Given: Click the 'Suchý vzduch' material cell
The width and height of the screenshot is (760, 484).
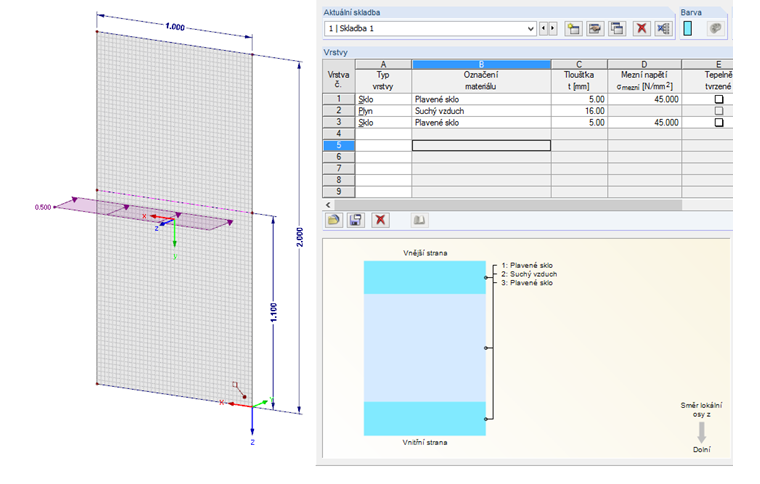Looking at the screenshot, I should pos(481,111).
